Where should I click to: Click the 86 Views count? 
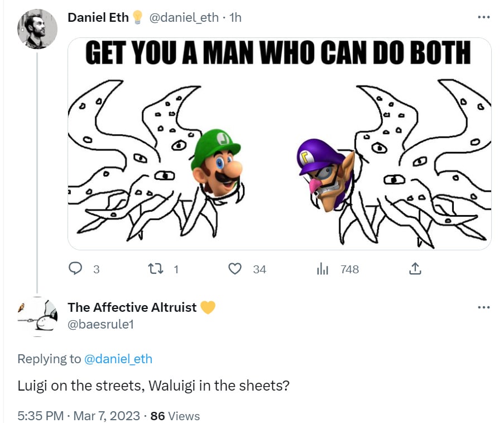[175, 416]
